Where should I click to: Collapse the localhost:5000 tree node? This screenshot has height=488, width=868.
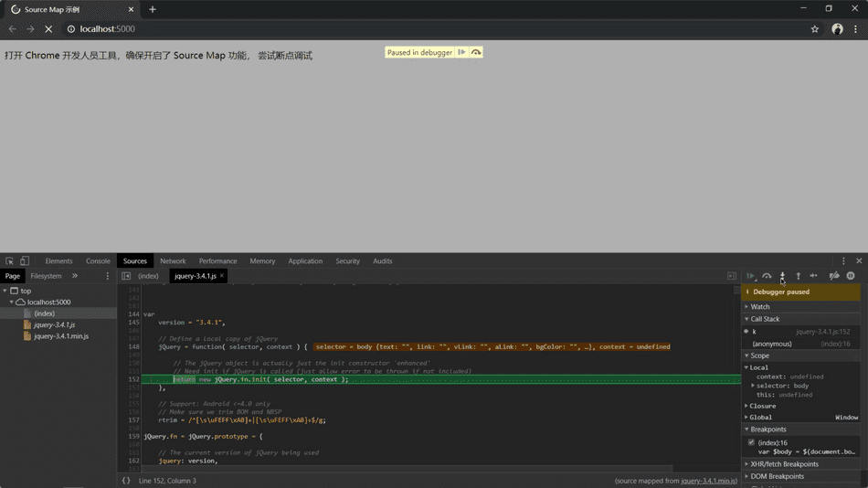(x=12, y=302)
